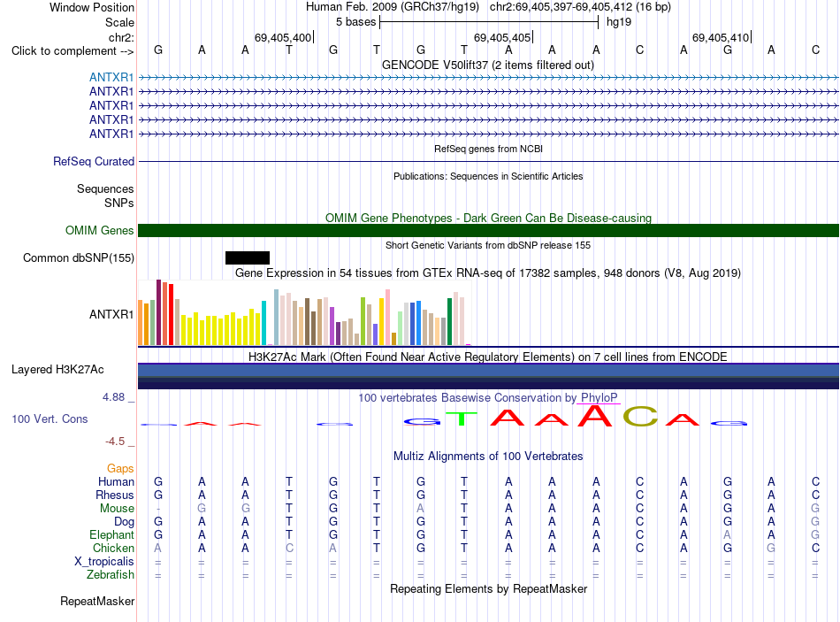
Task: Open the light-blue highlighted ANTXR1 transcript label
Action: [111, 77]
